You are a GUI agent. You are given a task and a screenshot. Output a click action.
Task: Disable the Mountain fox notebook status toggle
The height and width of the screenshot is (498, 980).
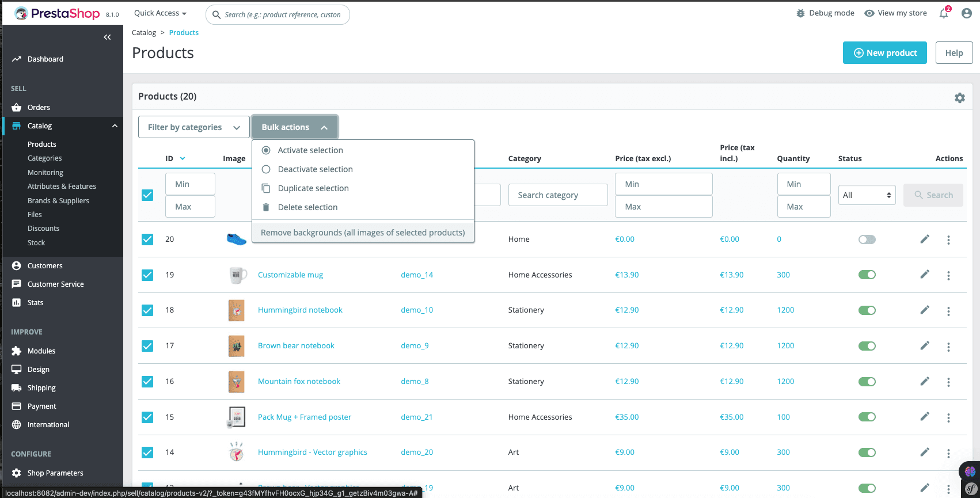pos(867,382)
